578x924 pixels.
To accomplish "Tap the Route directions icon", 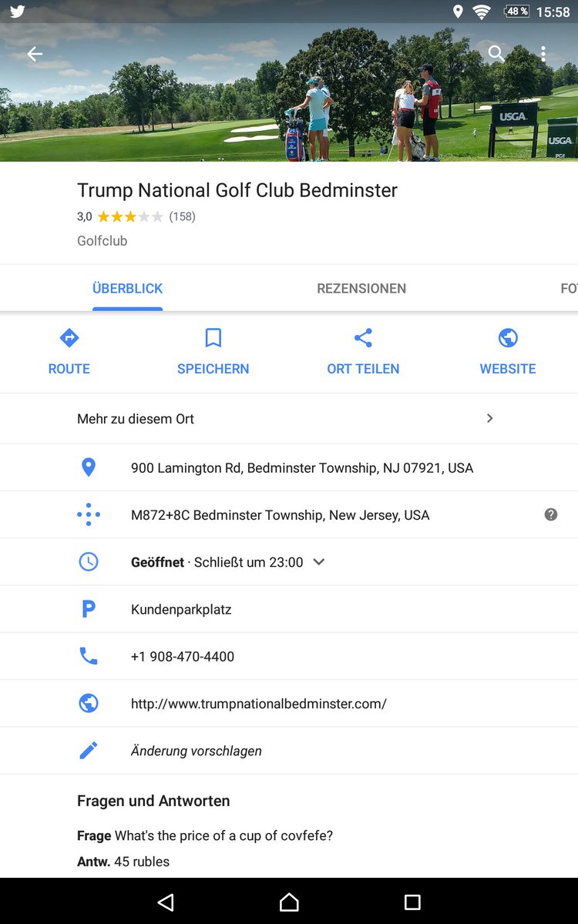I will (69, 337).
